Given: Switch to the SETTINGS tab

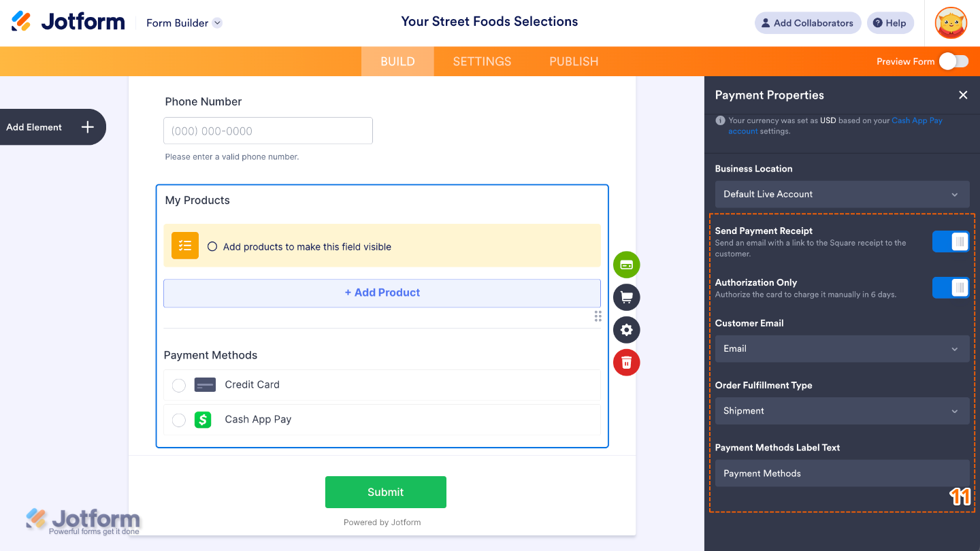Looking at the screenshot, I should pyautogui.click(x=482, y=61).
